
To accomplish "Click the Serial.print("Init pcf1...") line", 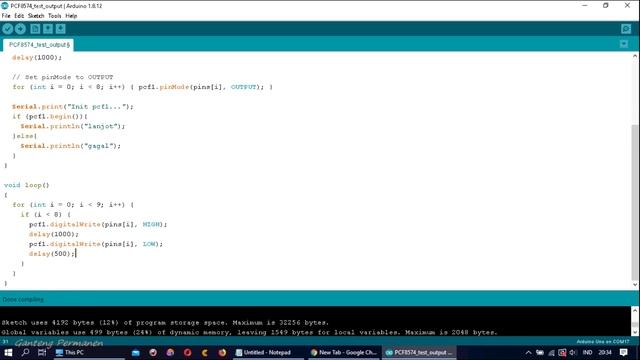I will [x=73, y=107].
